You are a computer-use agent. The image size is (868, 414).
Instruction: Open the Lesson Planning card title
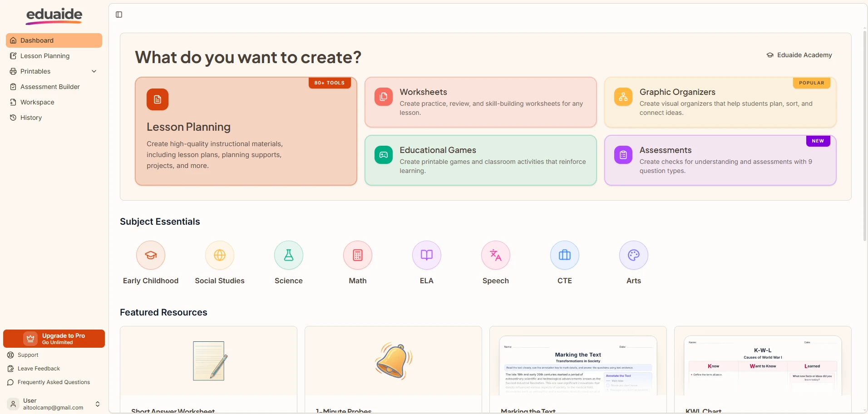click(x=188, y=127)
